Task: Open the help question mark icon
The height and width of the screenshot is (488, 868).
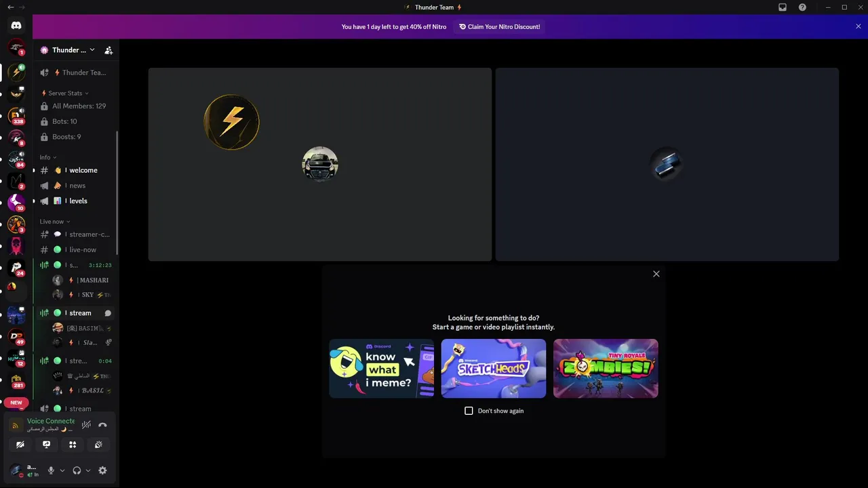Action: click(x=802, y=7)
